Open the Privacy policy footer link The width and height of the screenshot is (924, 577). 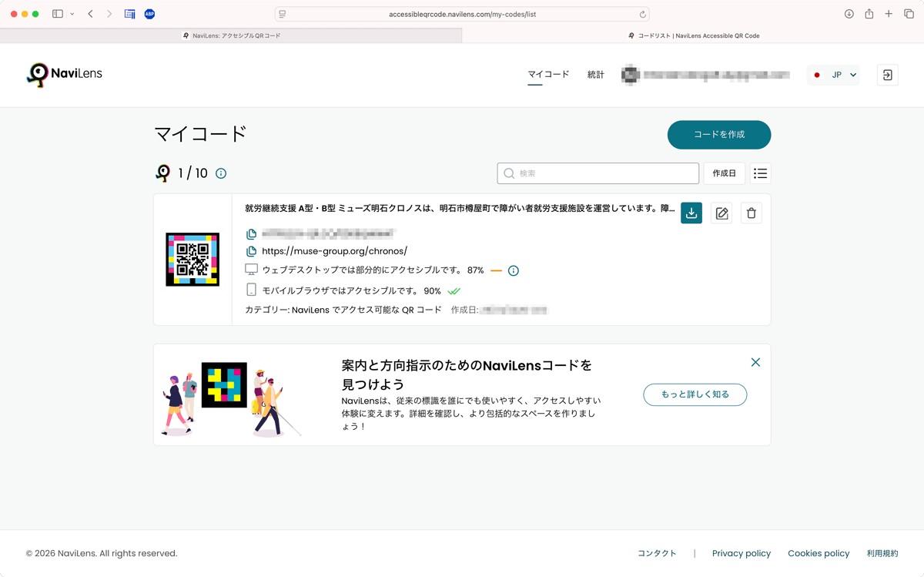click(741, 553)
